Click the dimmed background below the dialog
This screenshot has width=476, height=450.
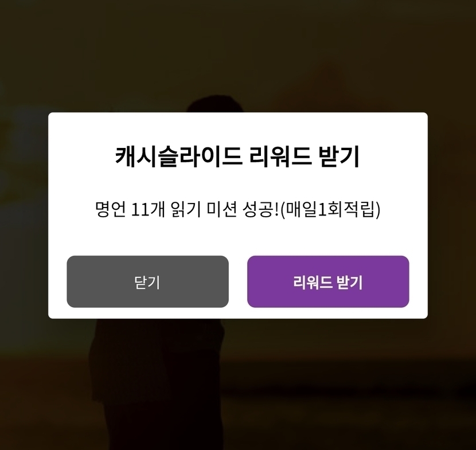pyautogui.click(x=237, y=385)
